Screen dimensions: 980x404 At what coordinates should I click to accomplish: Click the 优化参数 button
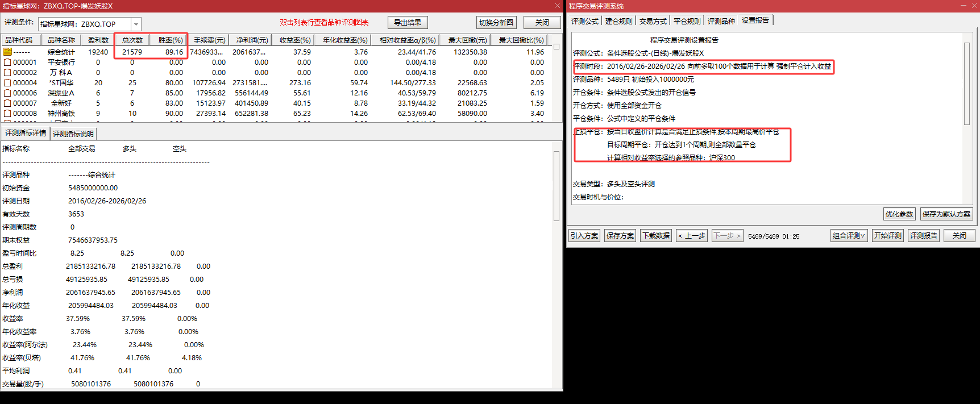(899, 214)
